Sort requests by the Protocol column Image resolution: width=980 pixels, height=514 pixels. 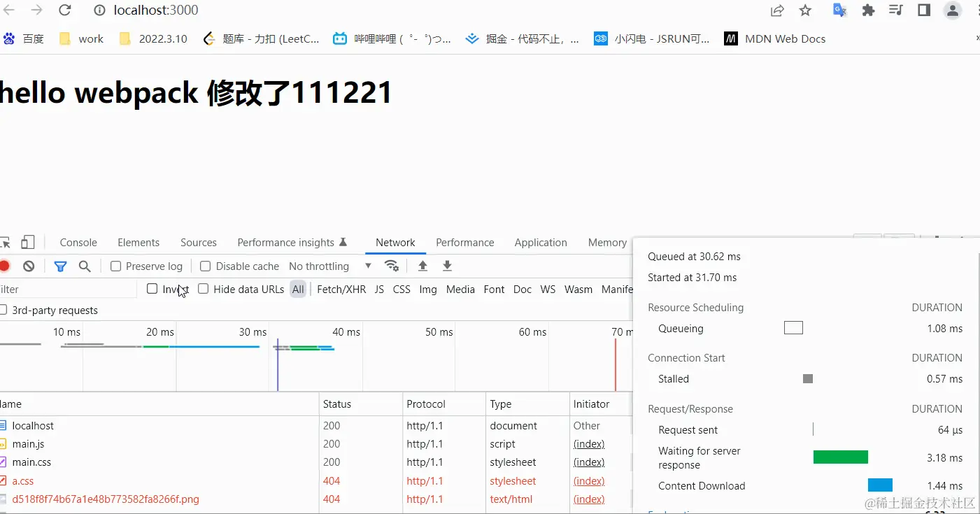point(444,404)
